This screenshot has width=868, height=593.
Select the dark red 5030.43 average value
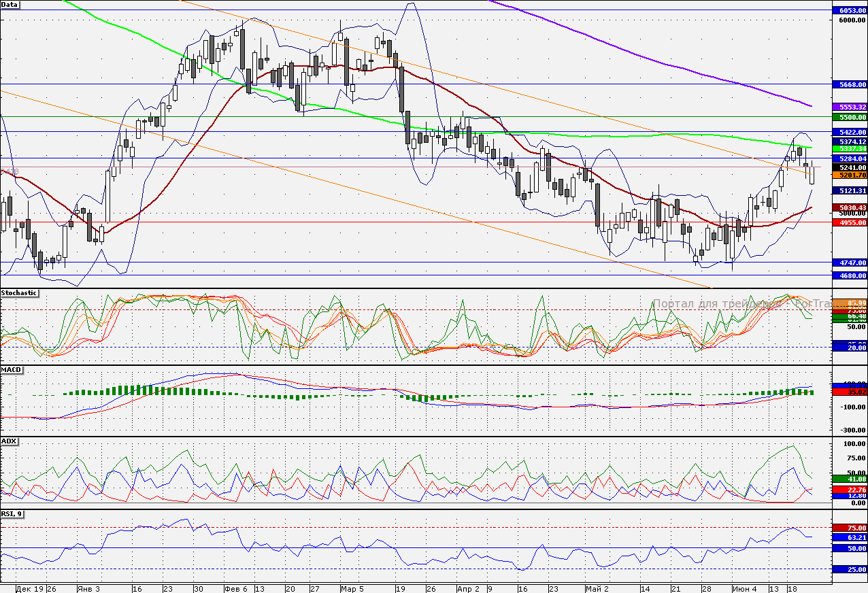850,208
